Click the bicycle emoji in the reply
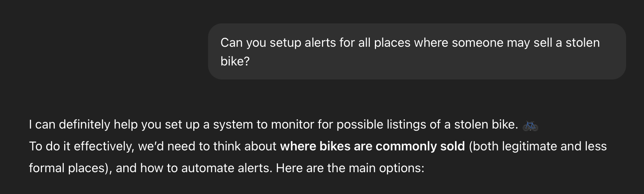644x194 pixels. click(530, 125)
